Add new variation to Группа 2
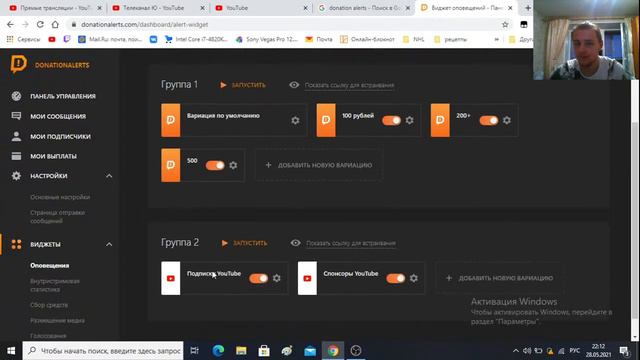The width and height of the screenshot is (640, 360). point(500,278)
